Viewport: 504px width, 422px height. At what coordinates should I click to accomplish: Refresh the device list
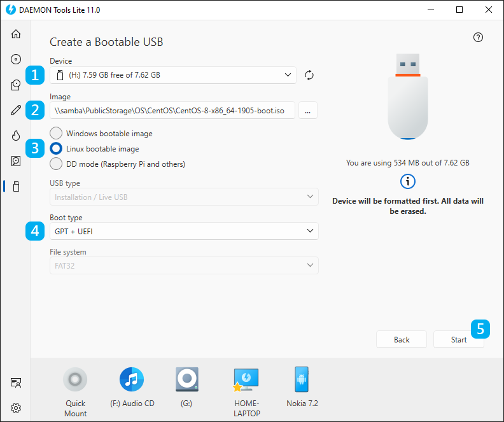pos(309,75)
